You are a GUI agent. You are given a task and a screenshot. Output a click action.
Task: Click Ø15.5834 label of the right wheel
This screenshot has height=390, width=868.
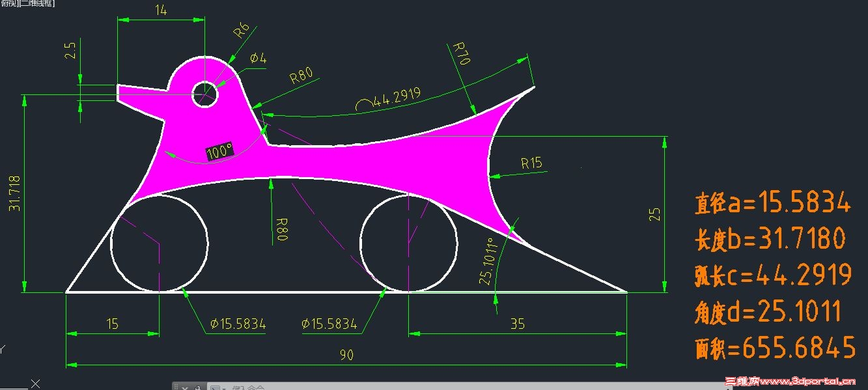[x=329, y=324]
